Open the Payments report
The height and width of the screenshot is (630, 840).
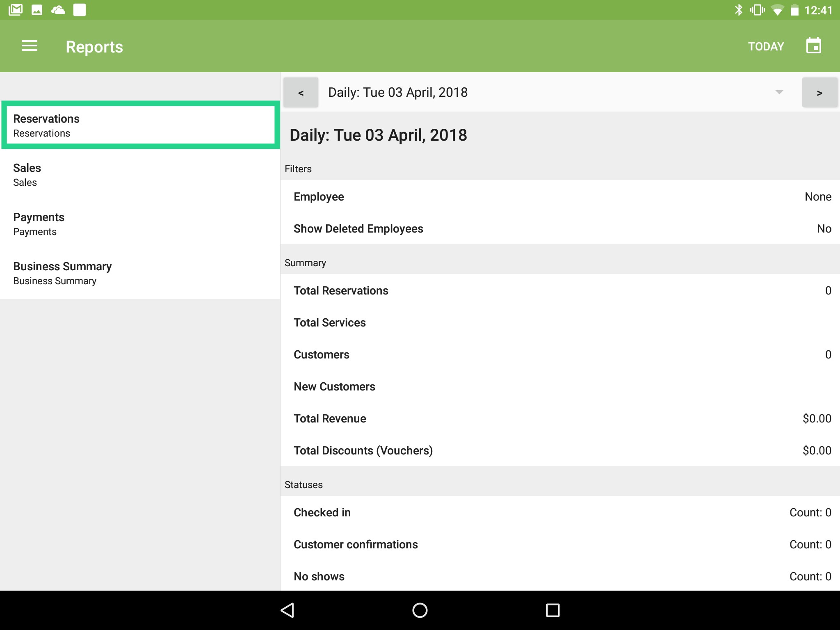click(139, 224)
